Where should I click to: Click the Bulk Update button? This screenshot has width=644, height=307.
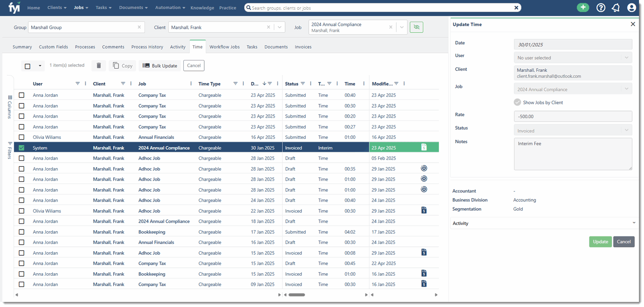point(160,65)
